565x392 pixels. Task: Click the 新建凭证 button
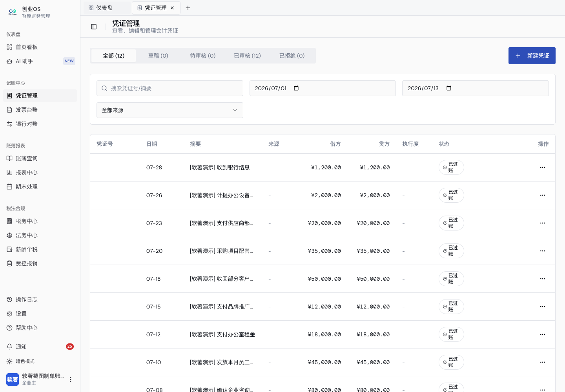(x=532, y=56)
